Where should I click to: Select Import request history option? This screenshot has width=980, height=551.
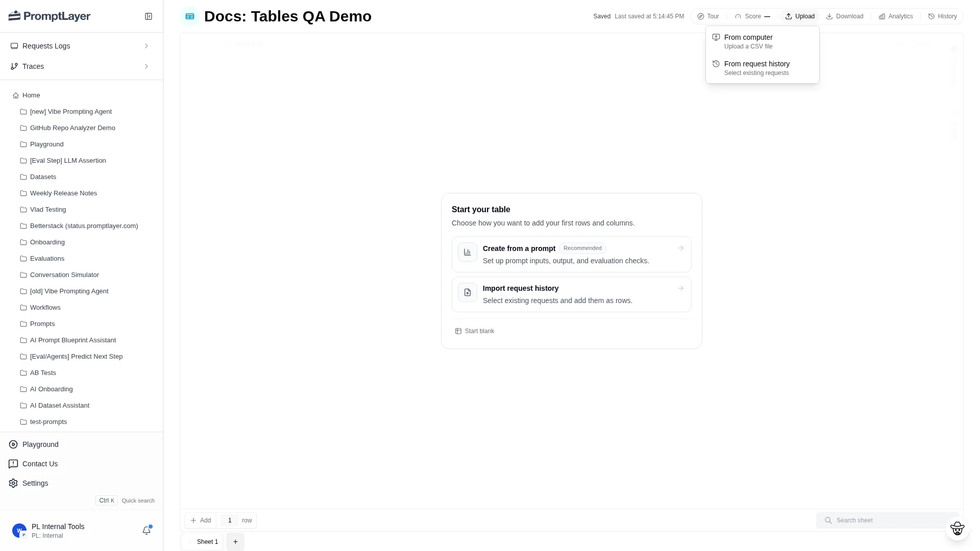click(x=571, y=294)
